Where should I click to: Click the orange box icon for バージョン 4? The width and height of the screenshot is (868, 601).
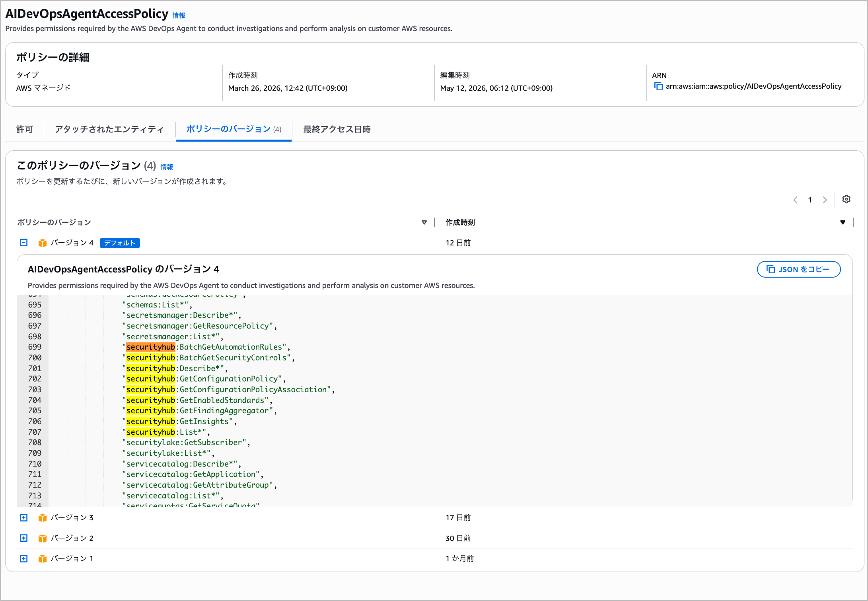43,243
